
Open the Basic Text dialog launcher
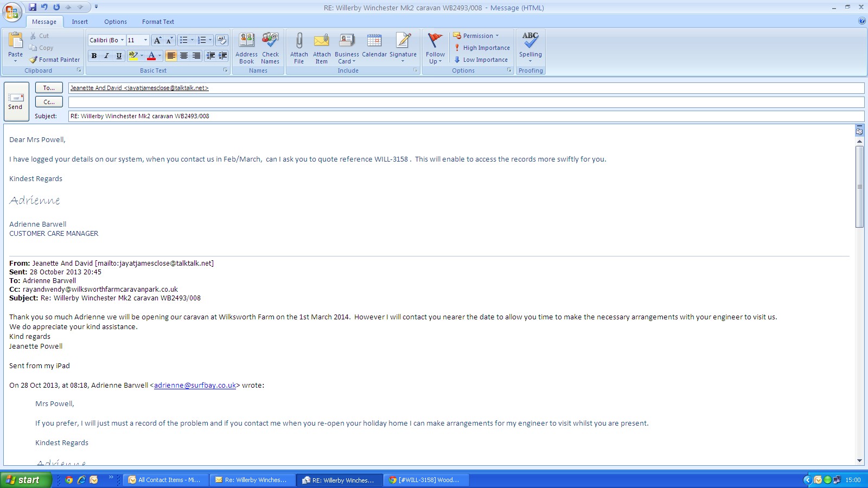226,70
